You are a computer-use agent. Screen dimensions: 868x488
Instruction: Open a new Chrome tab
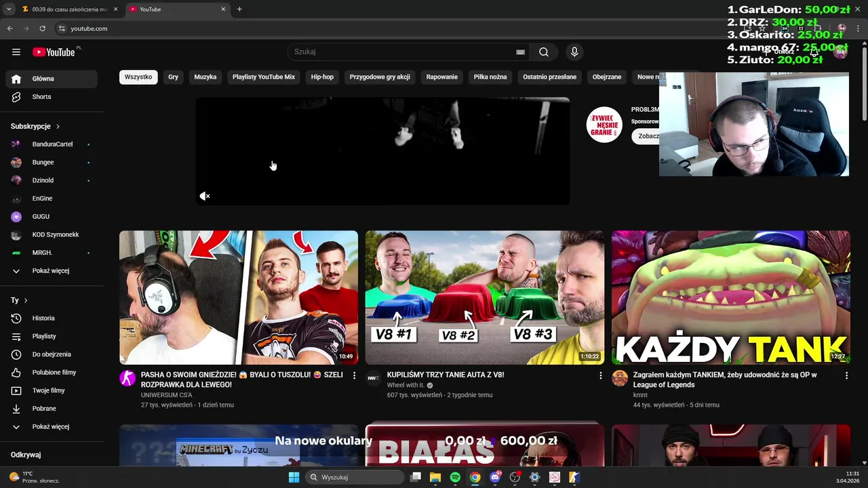click(239, 9)
